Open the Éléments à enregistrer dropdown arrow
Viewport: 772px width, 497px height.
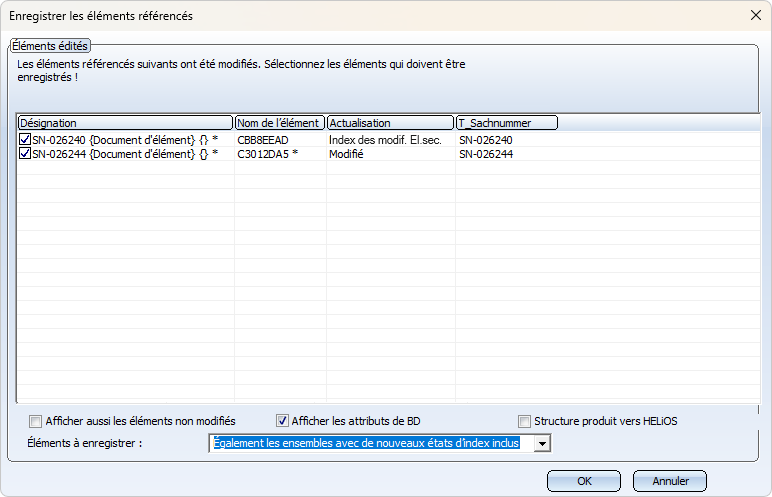point(542,443)
